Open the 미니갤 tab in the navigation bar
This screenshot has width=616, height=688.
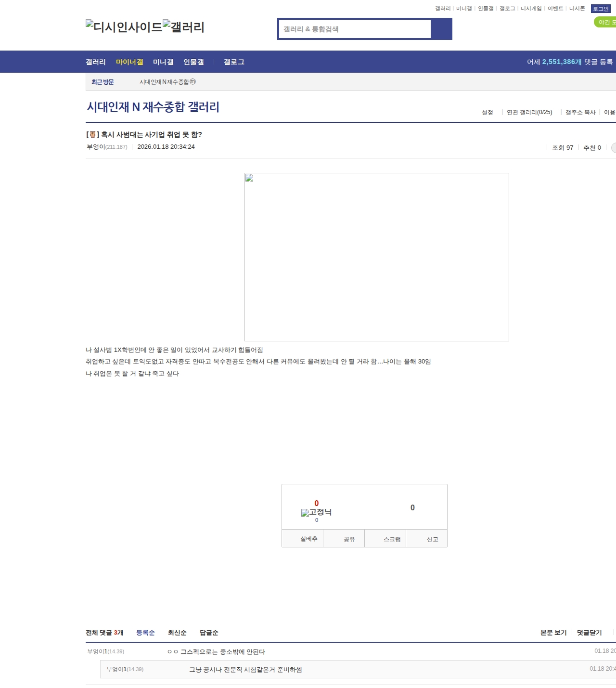pos(163,62)
